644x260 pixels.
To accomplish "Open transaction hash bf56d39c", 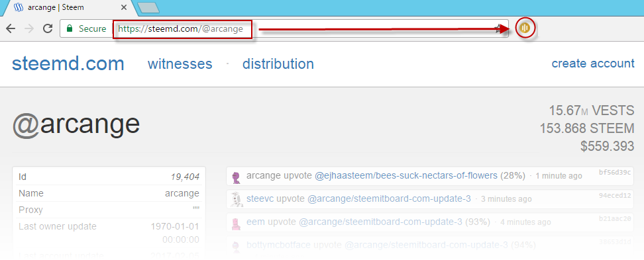I will pos(615,172).
